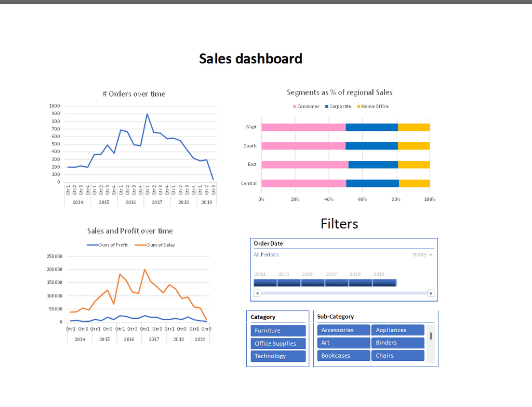Click the timeline left scroll arrow
Image resolution: width=532 pixels, height=407 pixels.
257,293
